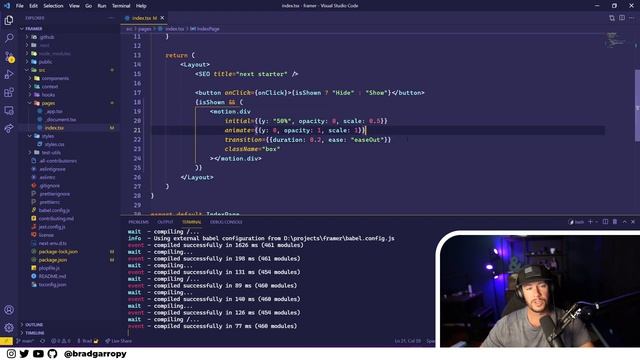Select the bash terminal shell indicator
Screen dimensions: 640x360
(576, 222)
